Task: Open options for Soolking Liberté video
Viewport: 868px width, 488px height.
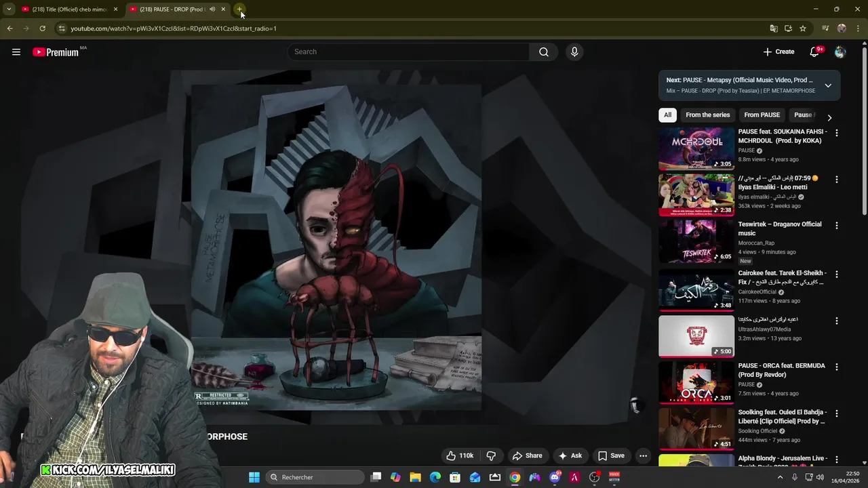Action: 836,413
